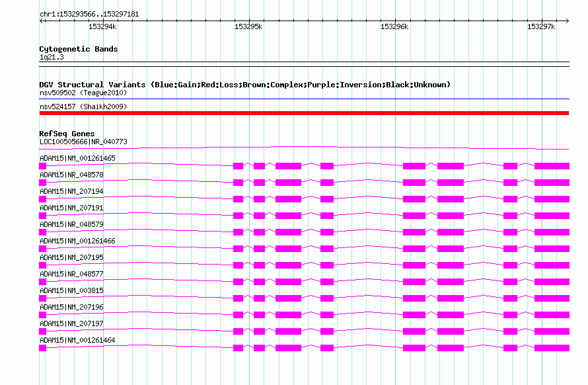
Task: Click the nsv509502 (Teague2010) variant label
Action: click(x=83, y=93)
